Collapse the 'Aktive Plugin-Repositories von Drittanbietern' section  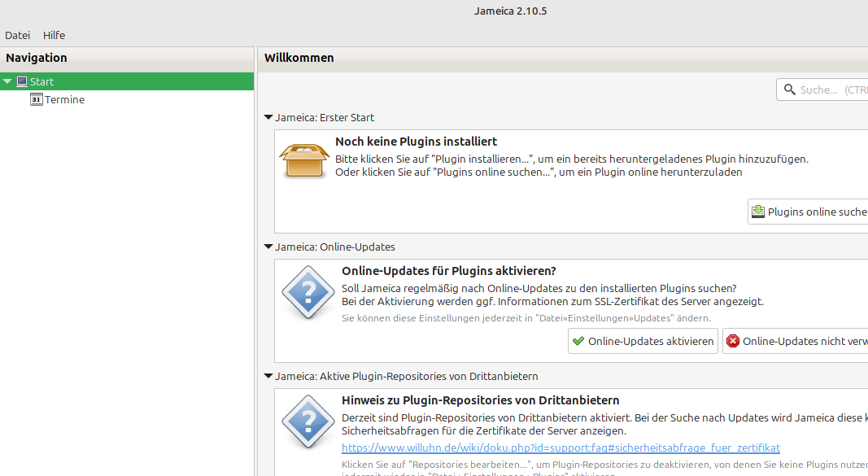pyautogui.click(x=268, y=376)
